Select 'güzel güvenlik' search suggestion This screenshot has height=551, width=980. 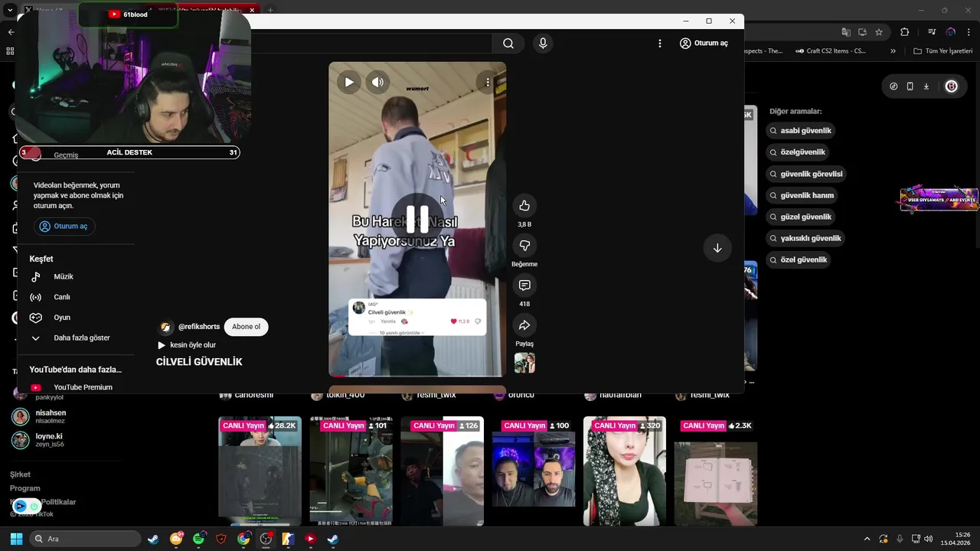801,217
